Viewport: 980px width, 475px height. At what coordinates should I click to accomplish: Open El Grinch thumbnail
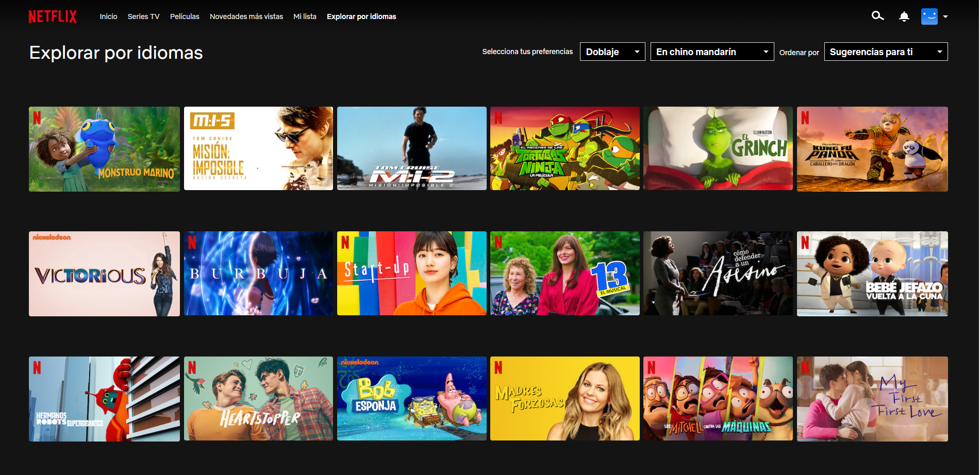coord(718,148)
